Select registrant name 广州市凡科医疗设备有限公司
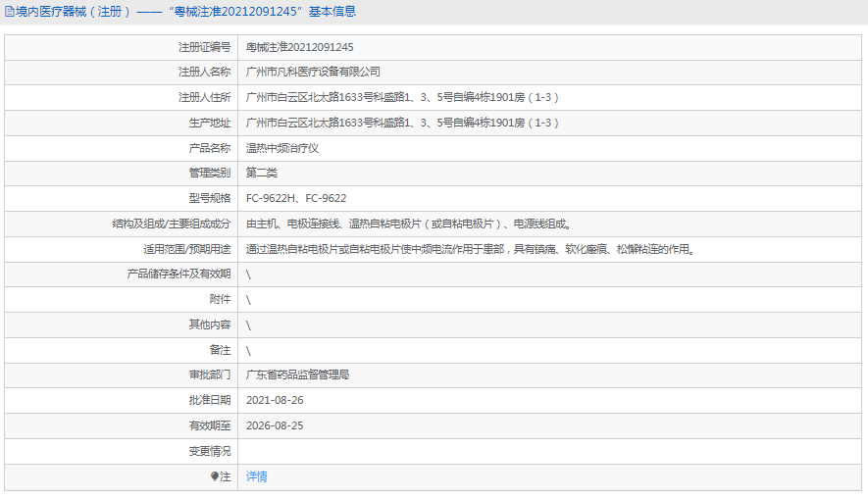This screenshot has width=868, height=499. tap(313, 72)
